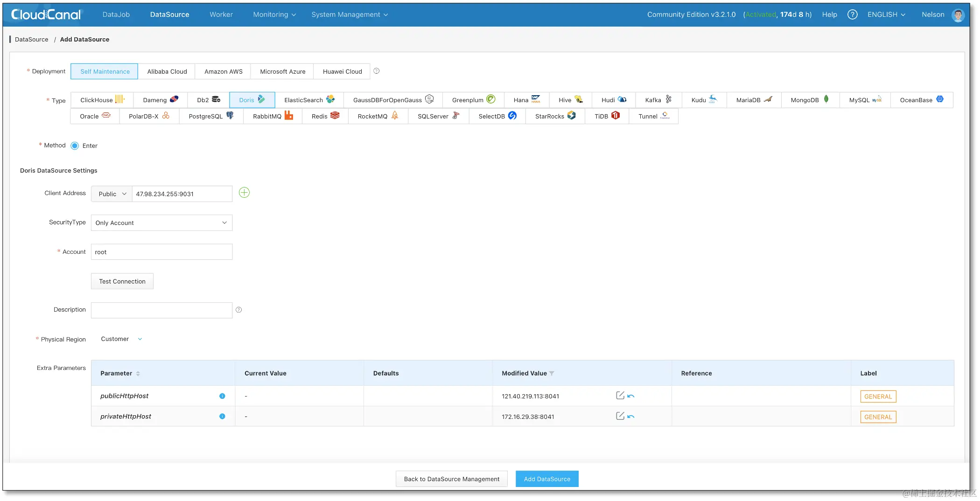Open the SecurityType dropdown

[x=161, y=223]
